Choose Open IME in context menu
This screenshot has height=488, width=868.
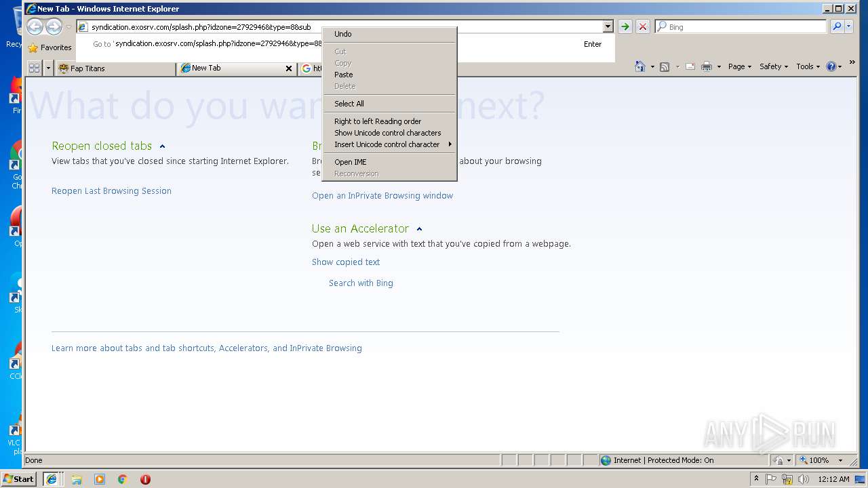click(389, 162)
